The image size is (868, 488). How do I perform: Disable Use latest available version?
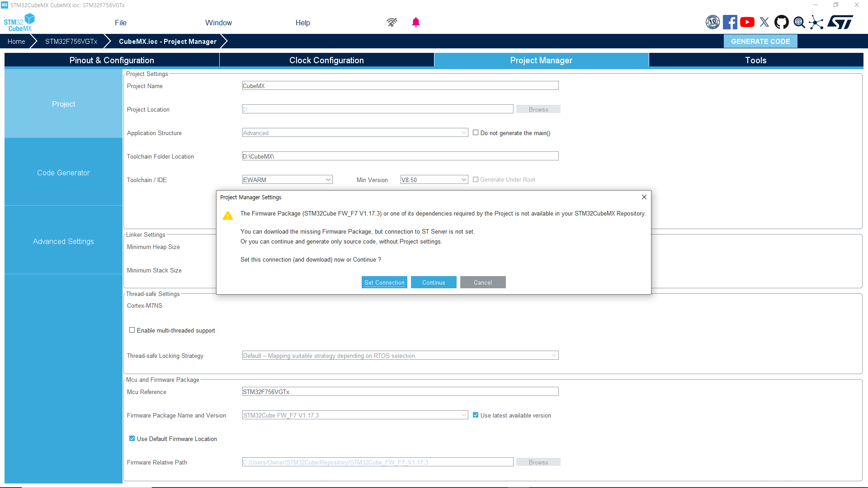[x=476, y=414]
